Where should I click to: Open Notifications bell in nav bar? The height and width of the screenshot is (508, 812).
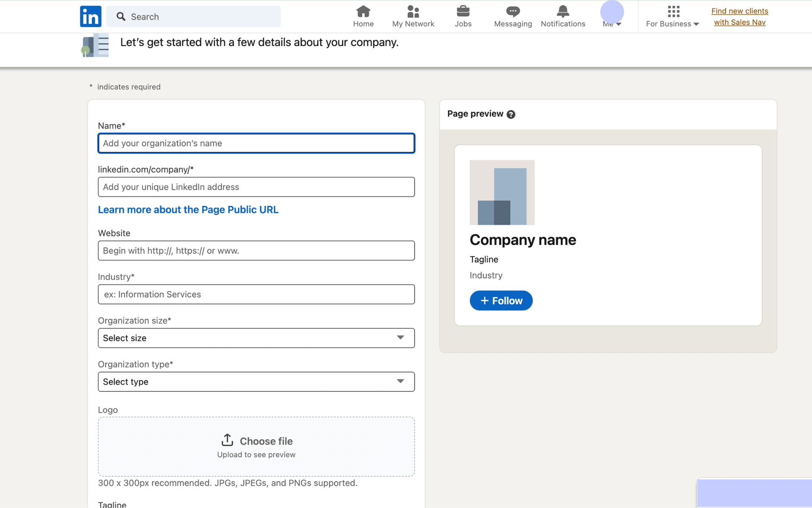pos(563,16)
